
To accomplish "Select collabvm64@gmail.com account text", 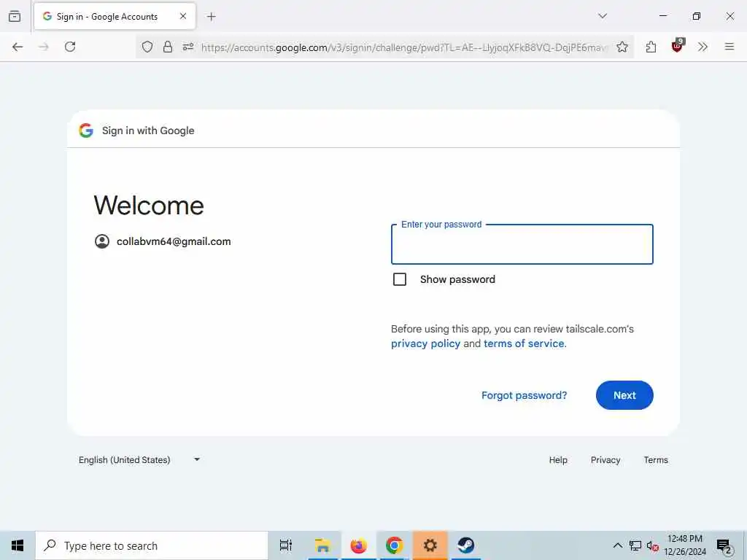I will pos(174,241).
